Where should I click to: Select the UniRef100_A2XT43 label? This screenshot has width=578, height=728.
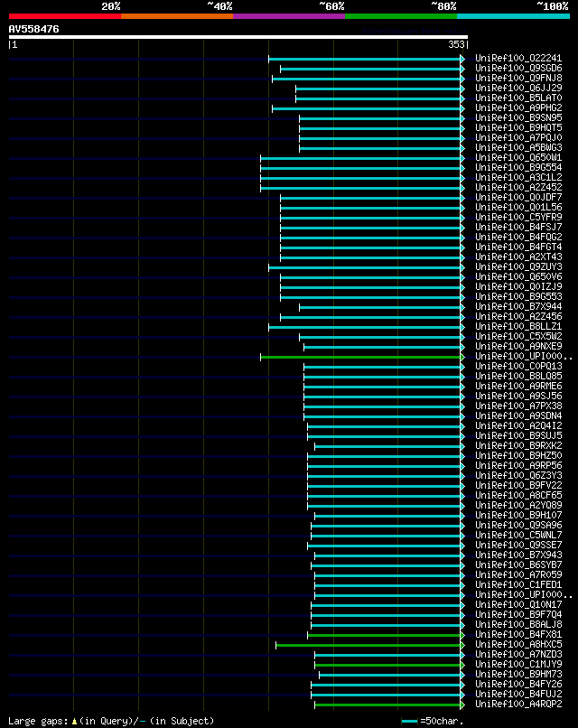click(518, 257)
